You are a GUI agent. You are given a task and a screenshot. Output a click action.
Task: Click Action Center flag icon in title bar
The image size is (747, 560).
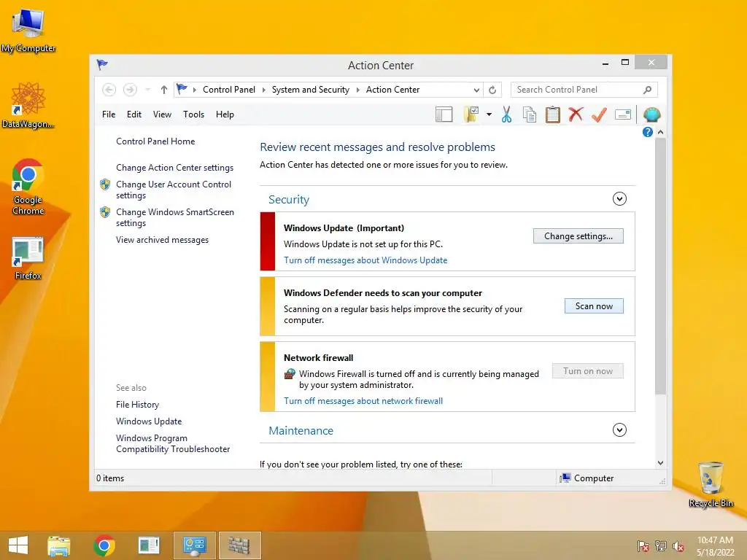pos(102,64)
